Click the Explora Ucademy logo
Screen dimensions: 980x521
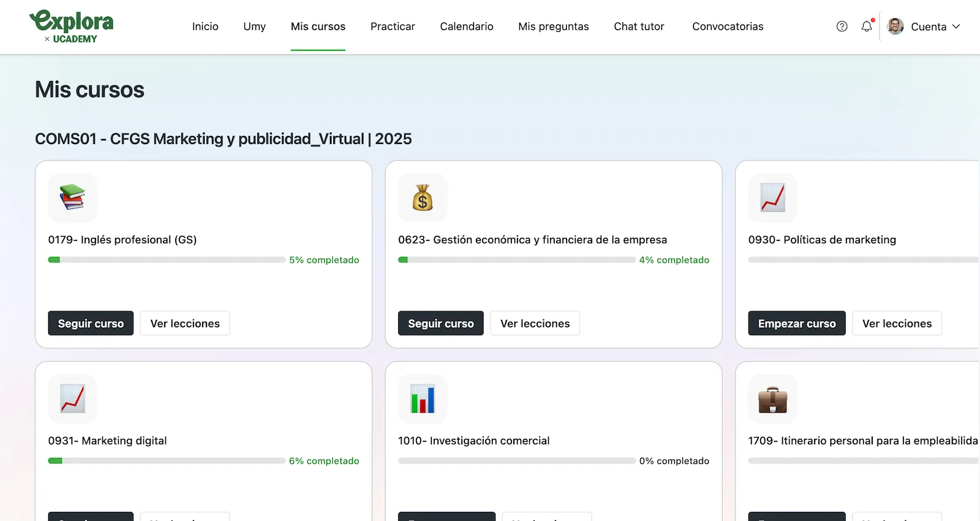click(72, 26)
